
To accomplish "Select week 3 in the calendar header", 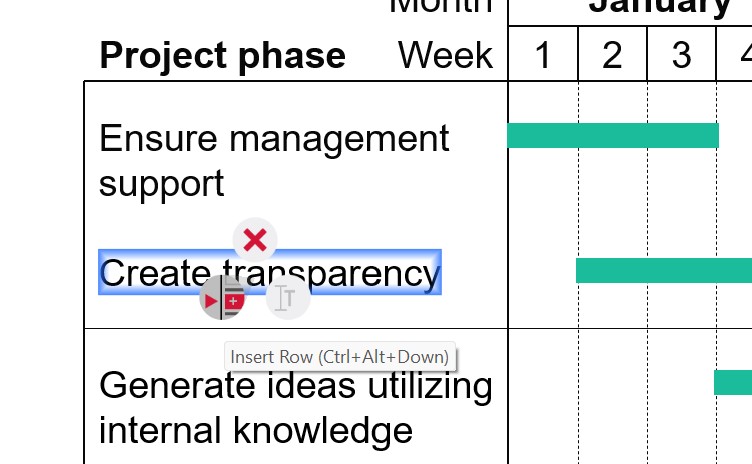I will (681, 56).
